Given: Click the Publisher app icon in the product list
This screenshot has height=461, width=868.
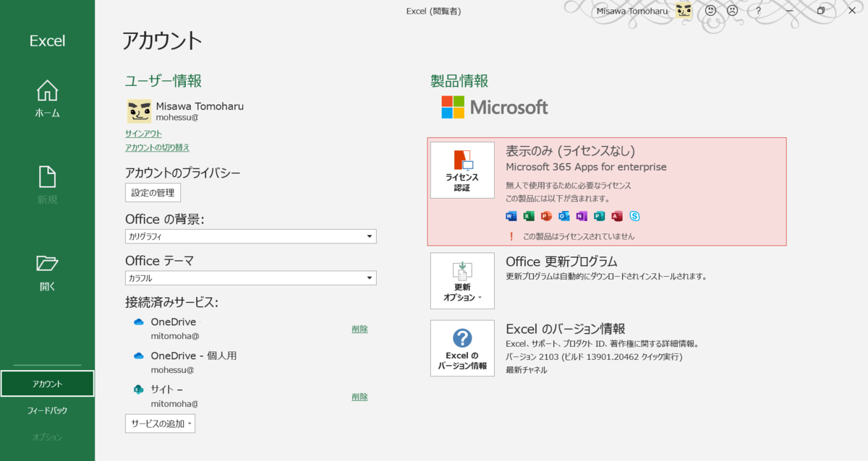Looking at the screenshot, I should 599,216.
